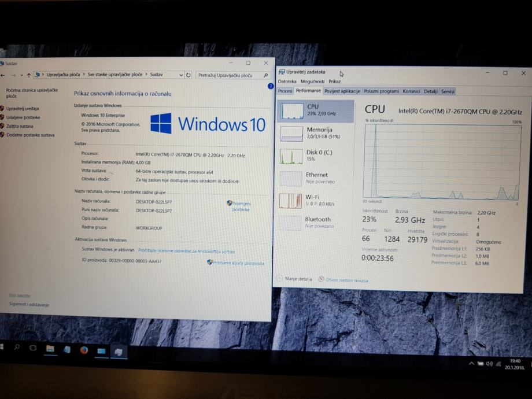Image resolution: width=532 pixels, height=399 pixels.
Task: Open Sigurnost i održavanje link
Action: click(29, 304)
